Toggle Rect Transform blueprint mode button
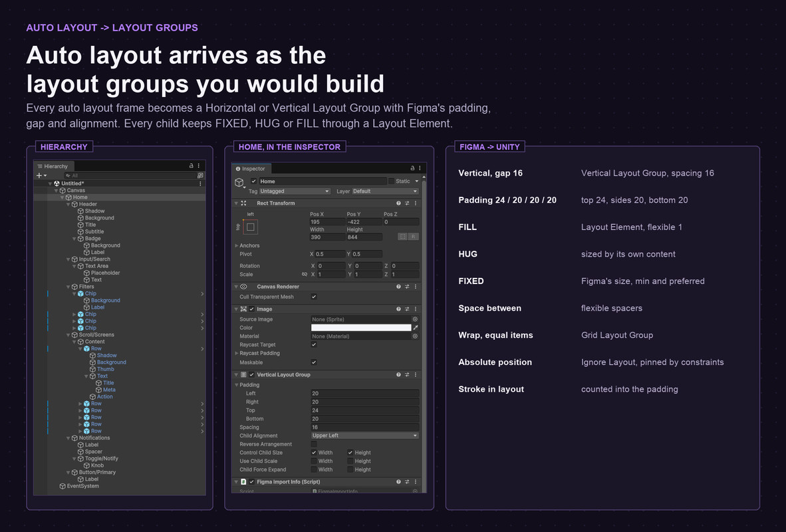786x532 pixels. click(402, 237)
